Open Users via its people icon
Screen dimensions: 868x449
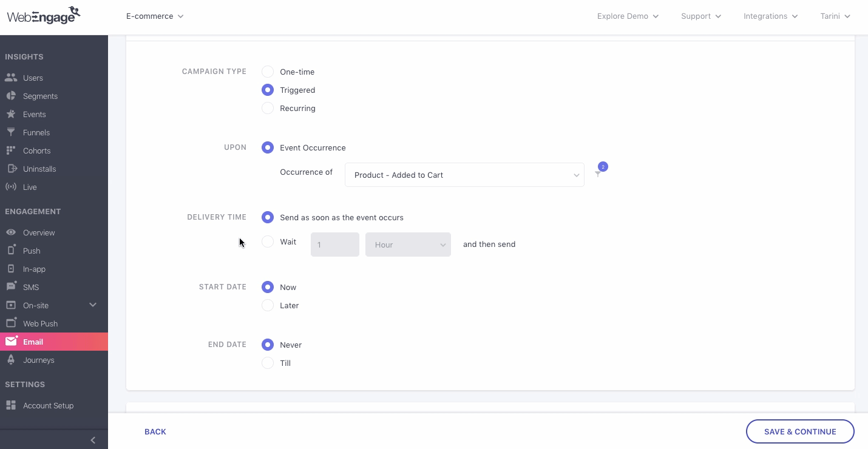(x=11, y=78)
